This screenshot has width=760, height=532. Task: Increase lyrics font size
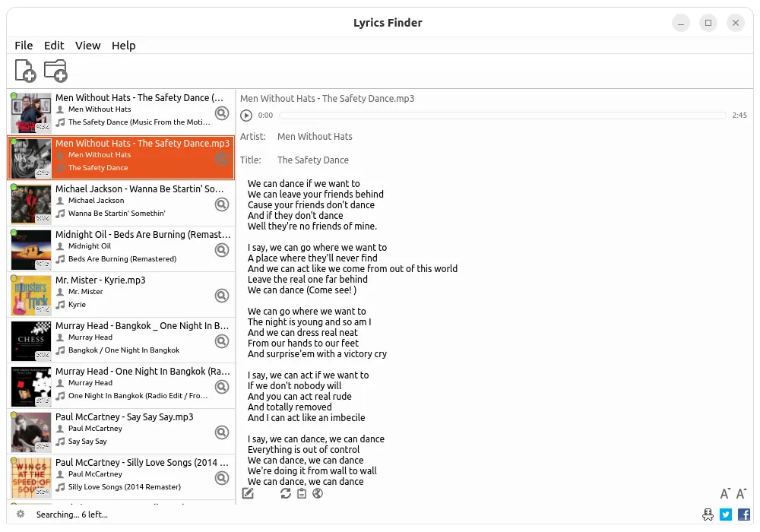pyautogui.click(x=741, y=493)
